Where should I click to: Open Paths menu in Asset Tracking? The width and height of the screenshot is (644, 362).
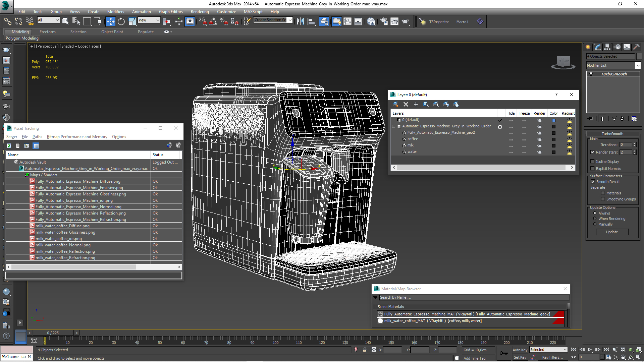37,137
